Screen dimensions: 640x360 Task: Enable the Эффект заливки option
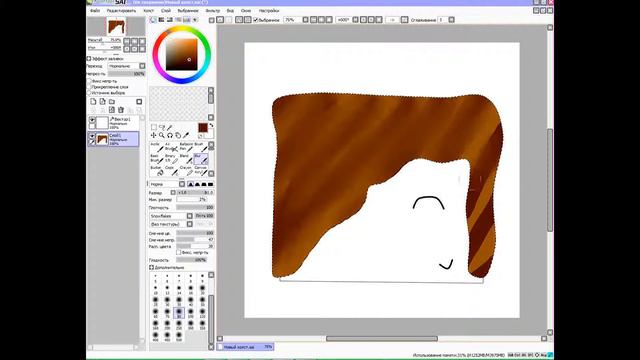(89, 58)
